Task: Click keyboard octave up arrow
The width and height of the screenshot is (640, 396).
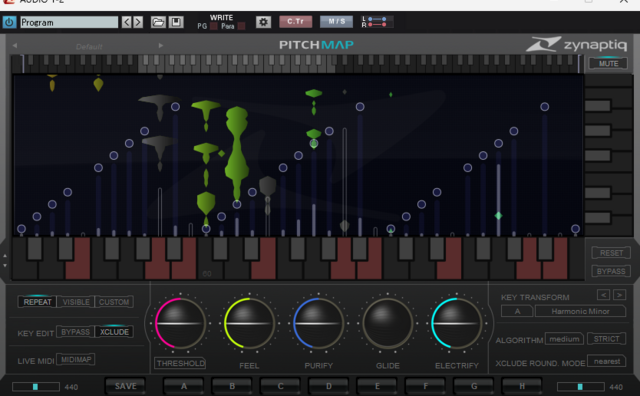Action: point(5,256)
